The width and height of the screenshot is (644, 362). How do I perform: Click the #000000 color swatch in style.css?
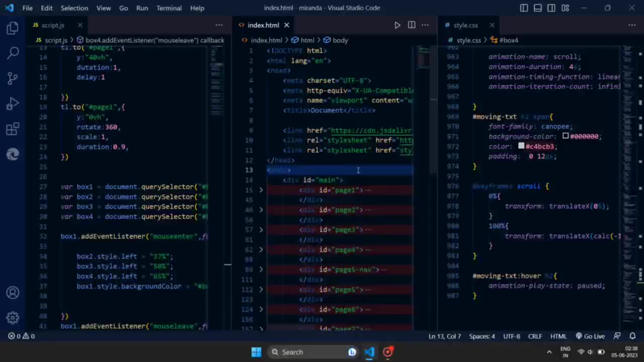[x=566, y=136]
